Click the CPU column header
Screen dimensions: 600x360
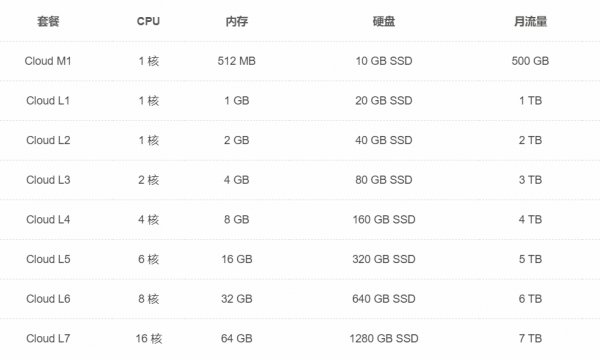coord(148,21)
